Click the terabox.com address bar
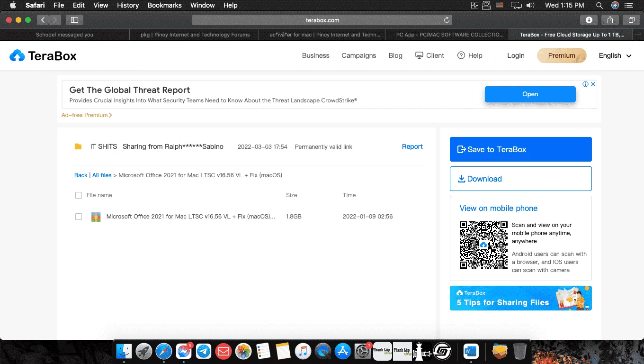The height and width of the screenshot is (364, 644). pos(322,20)
